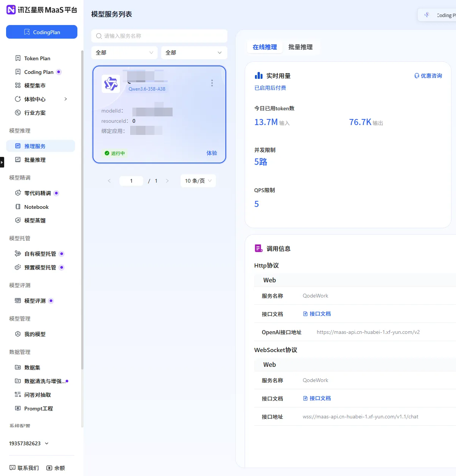The image size is (456, 476).
Task: Click the 批量推理 sidebar chart icon
Action: (18, 160)
